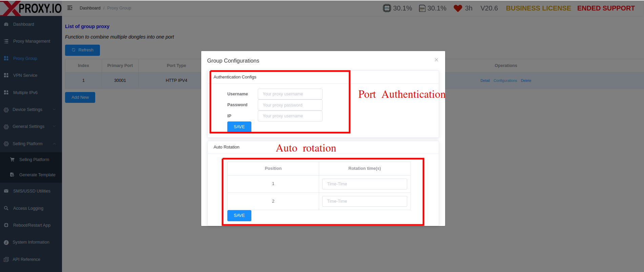Open the VPN Service menu item

[x=25, y=75]
